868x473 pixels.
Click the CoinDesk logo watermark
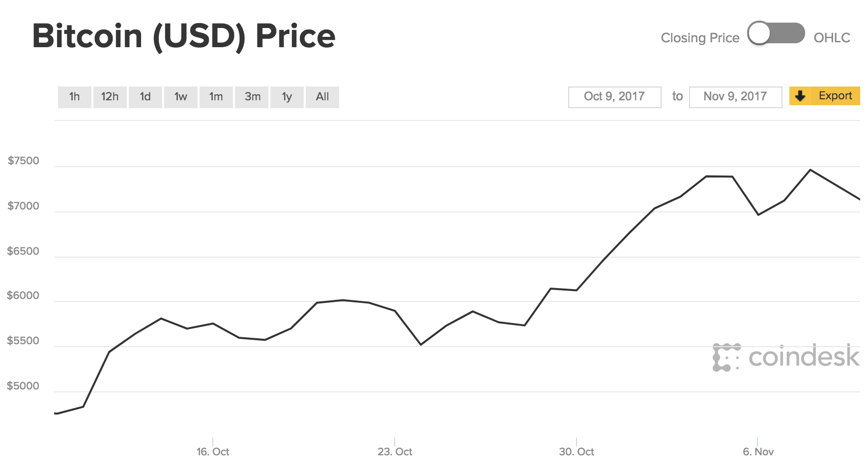click(785, 357)
